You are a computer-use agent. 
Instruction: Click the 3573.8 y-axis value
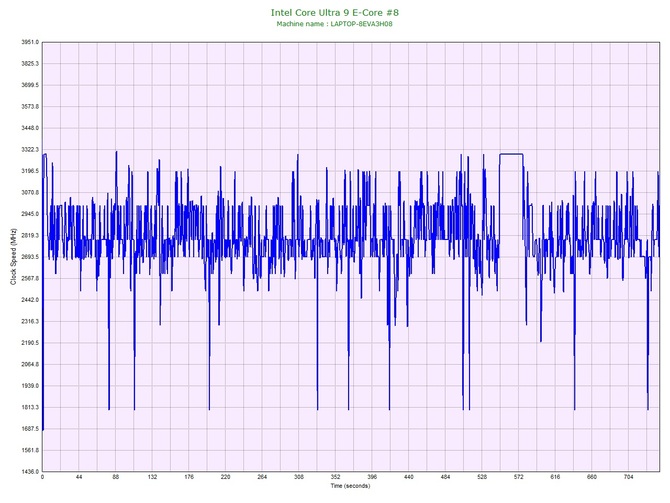30,106
